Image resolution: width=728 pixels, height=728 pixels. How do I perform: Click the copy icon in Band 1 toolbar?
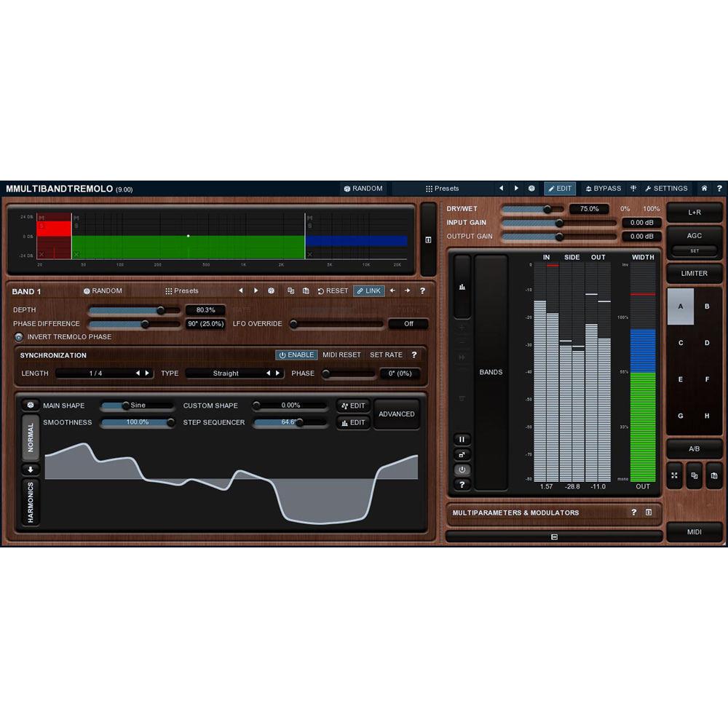coord(291,290)
